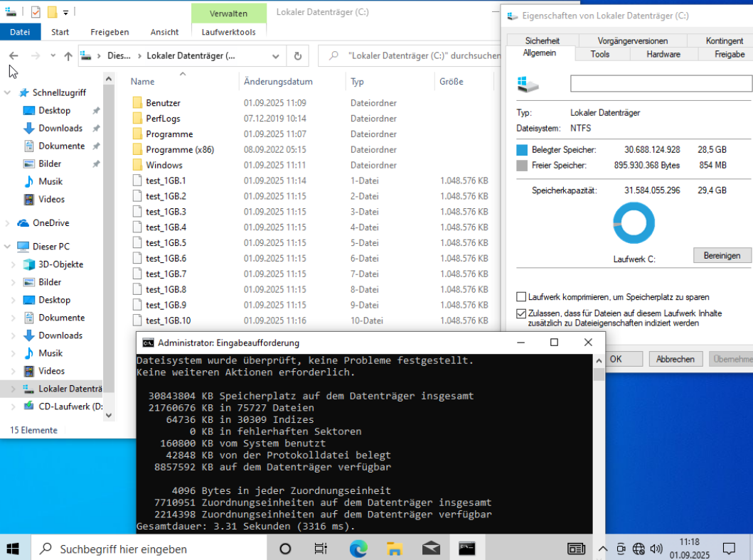Click the Bereinigen button
This screenshot has height=560, width=753.
tap(721, 255)
